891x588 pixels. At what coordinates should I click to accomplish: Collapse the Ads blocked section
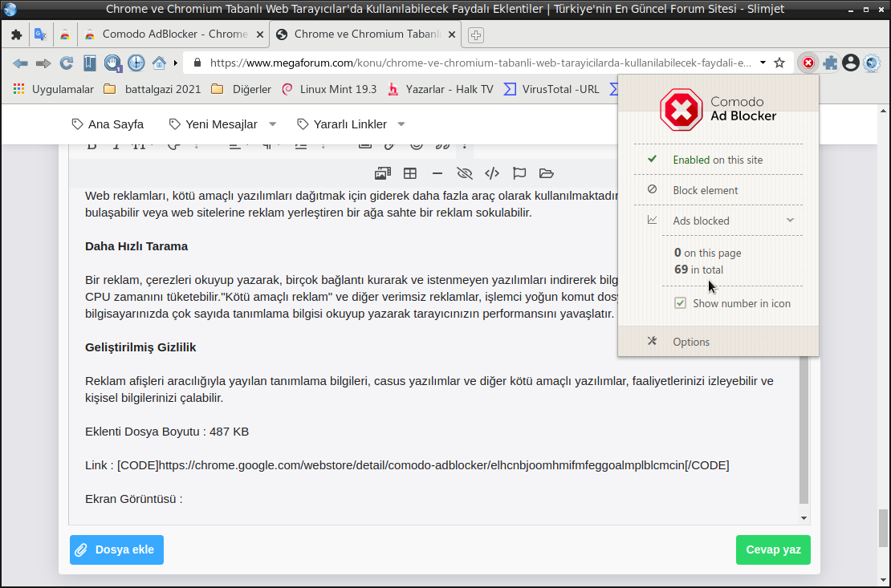(790, 221)
